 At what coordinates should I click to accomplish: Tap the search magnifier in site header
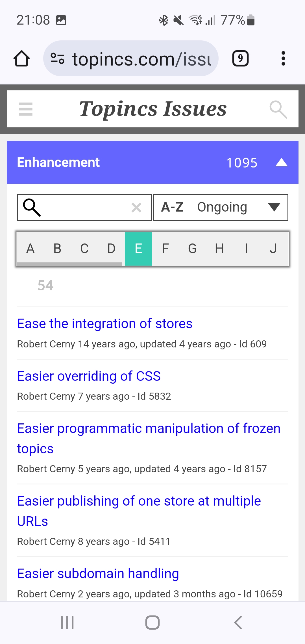point(278,109)
